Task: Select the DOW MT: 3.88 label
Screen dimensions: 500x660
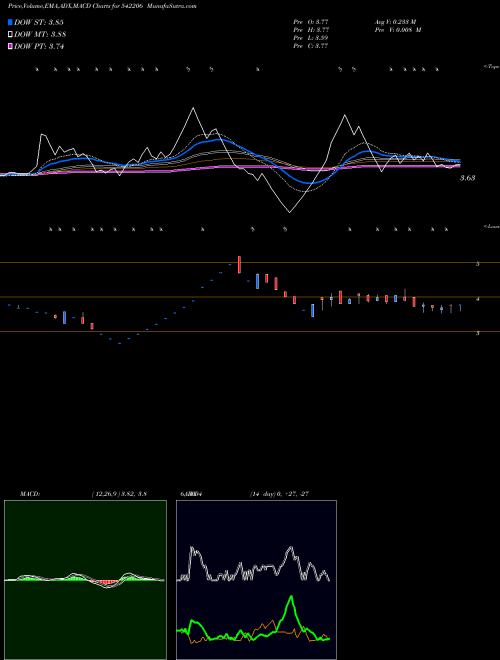Action: tap(40, 35)
